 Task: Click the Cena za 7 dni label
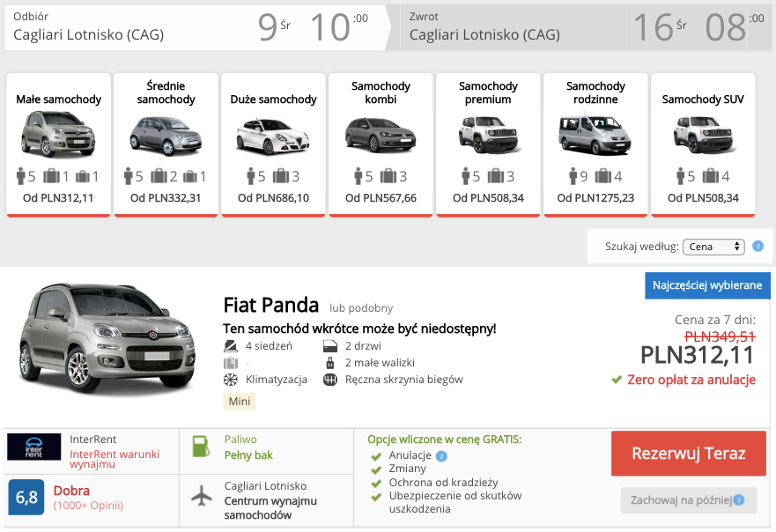point(715,320)
